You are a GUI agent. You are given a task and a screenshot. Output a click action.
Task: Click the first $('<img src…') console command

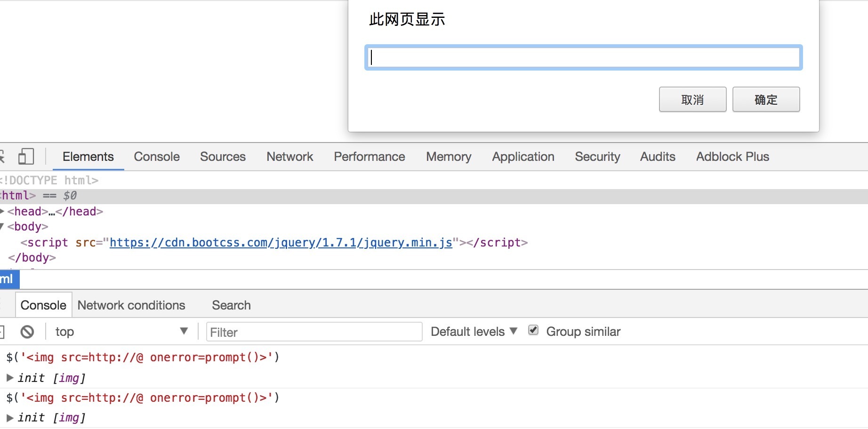[143, 357]
